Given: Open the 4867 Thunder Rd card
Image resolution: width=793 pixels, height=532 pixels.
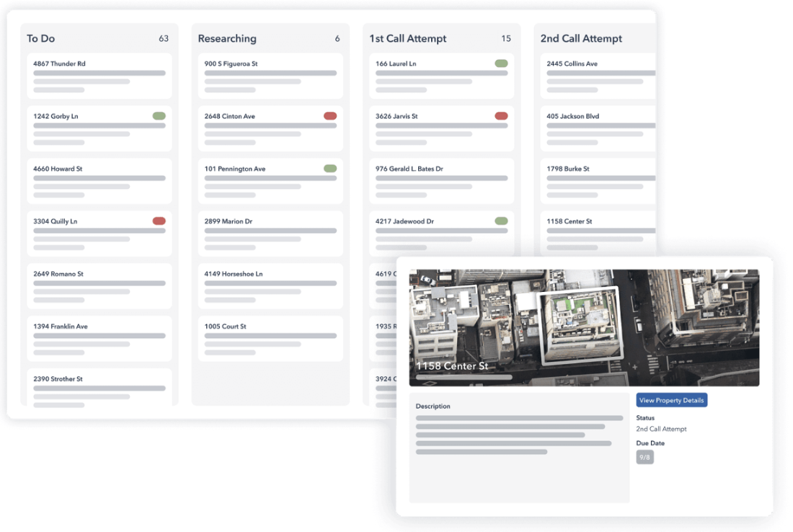Looking at the screenshot, I should pyautogui.click(x=99, y=76).
